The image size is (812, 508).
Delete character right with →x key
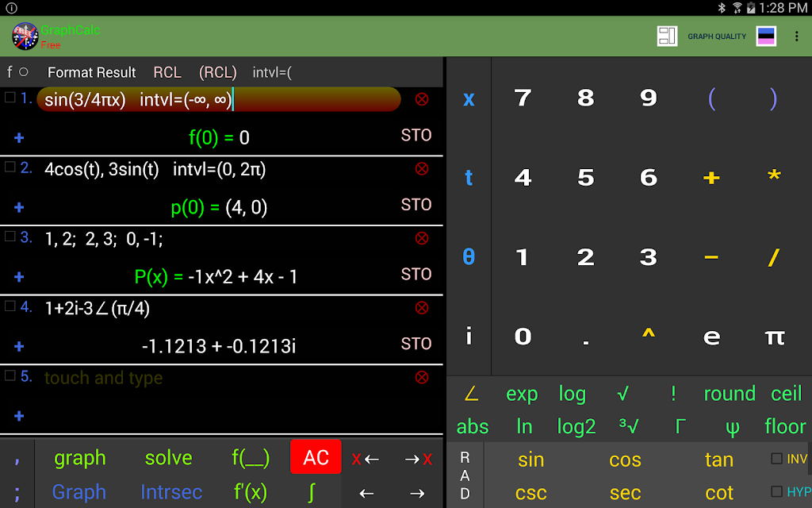pyautogui.click(x=419, y=459)
